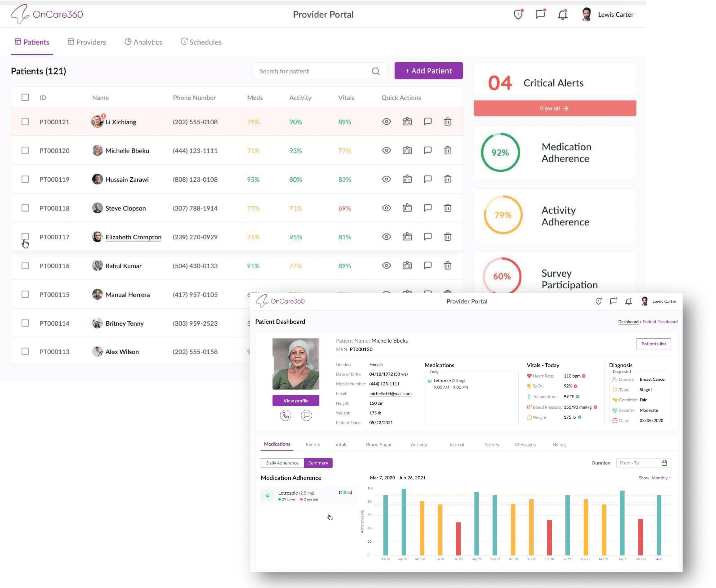Open shield icon in Patient Dashboard header
The width and height of the screenshot is (716, 588).
coord(598,301)
